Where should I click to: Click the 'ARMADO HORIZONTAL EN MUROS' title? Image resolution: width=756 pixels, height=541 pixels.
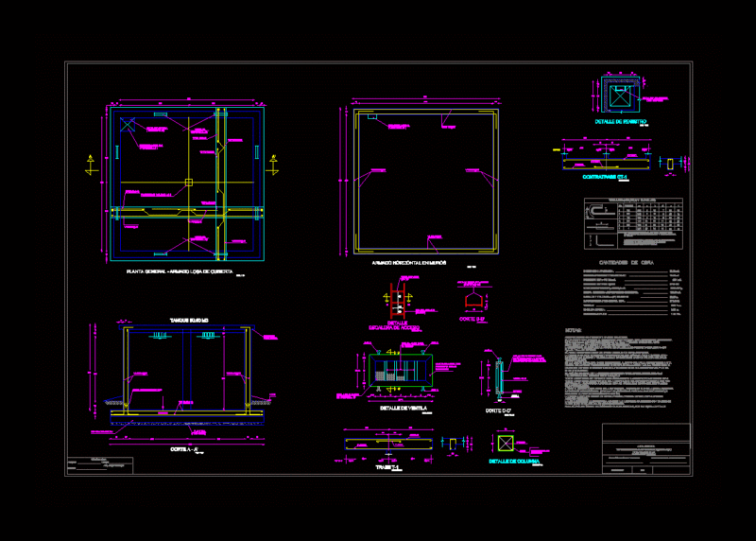[x=409, y=263]
